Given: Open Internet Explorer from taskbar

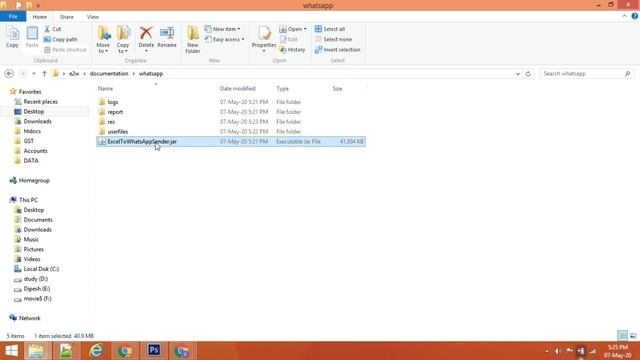Looking at the screenshot, I should coord(96,351).
